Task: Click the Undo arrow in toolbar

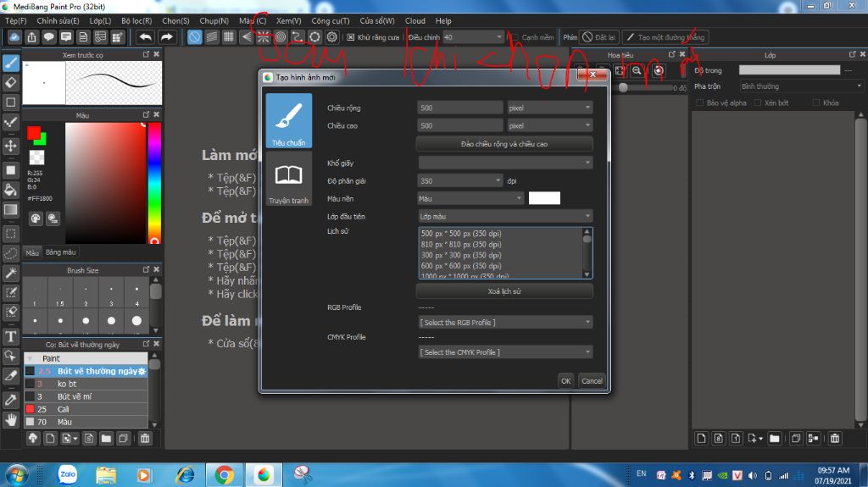Action: (146, 37)
